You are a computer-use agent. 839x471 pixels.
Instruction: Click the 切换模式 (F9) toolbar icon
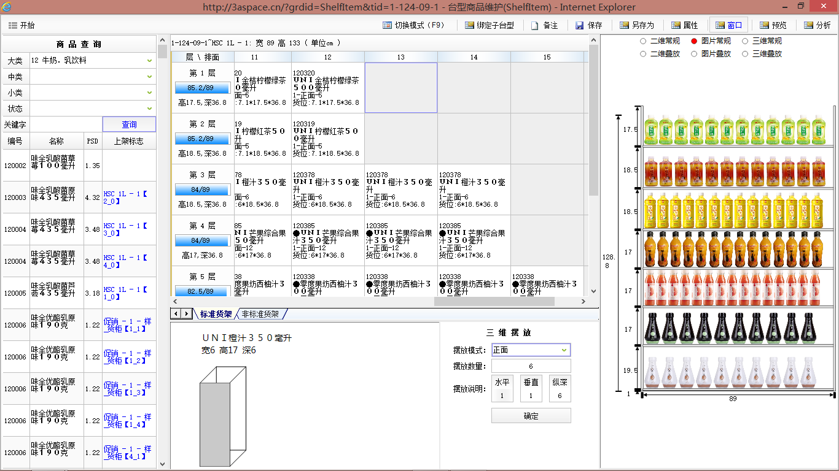click(387, 25)
